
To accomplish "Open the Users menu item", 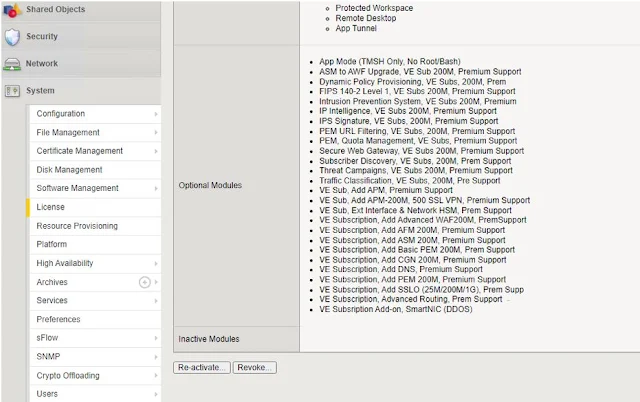I will [48, 394].
